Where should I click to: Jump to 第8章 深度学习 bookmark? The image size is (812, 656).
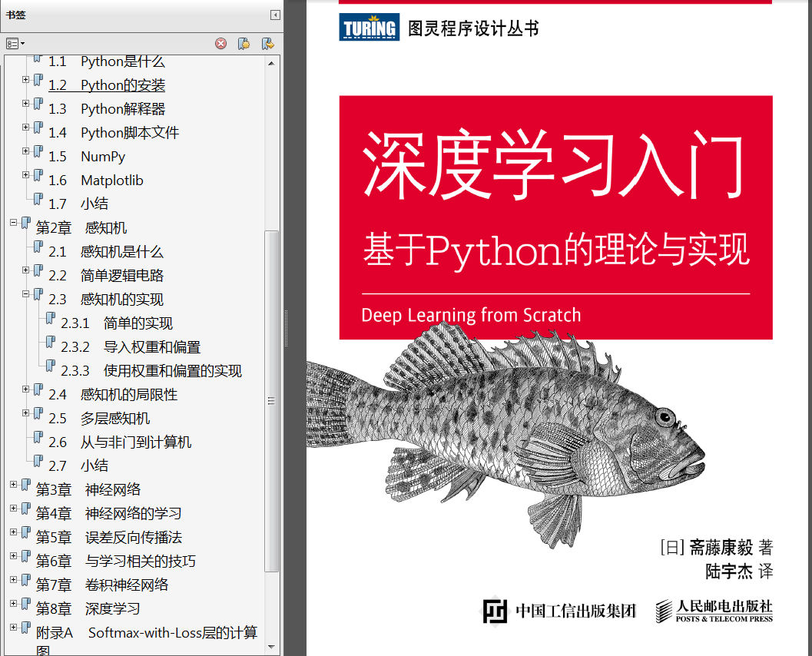(x=88, y=609)
